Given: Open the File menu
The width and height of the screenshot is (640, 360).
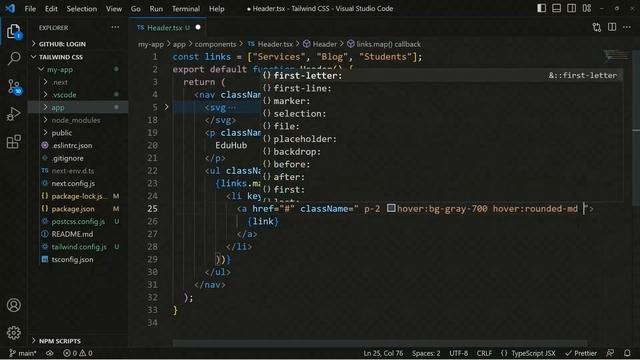Looking at the screenshot, I should (30, 9).
